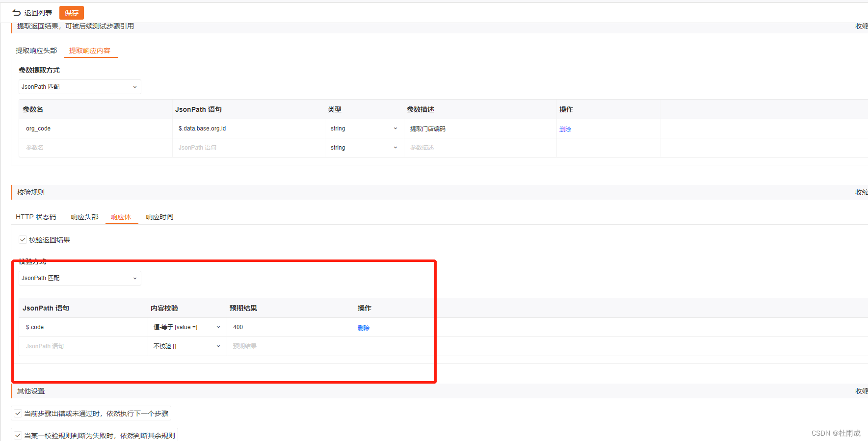Open the string type dropdown in the empty parameter row

click(364, 148)
